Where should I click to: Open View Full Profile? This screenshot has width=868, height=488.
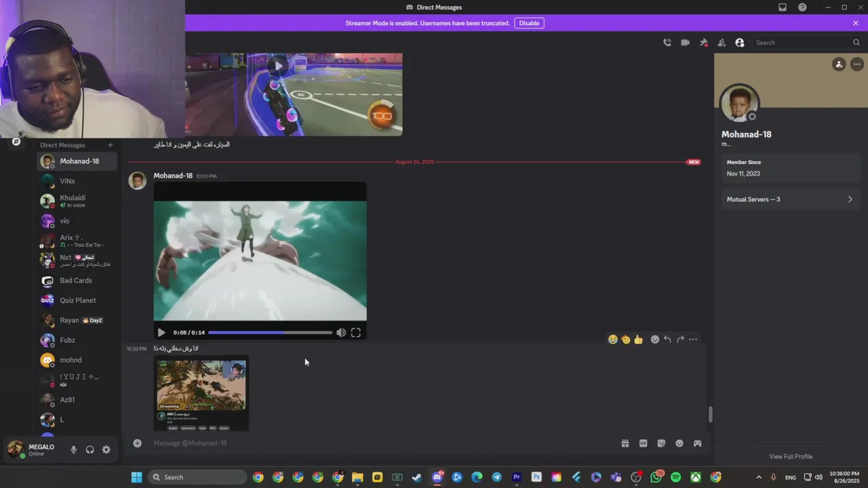pyautogui.click(x=791, y=456)
